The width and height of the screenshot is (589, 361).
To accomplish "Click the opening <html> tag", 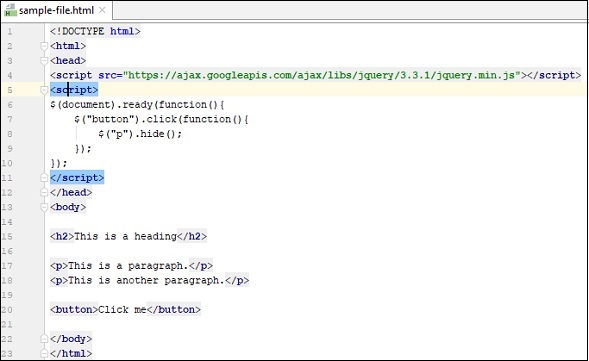I will click(x=68, y=46).
